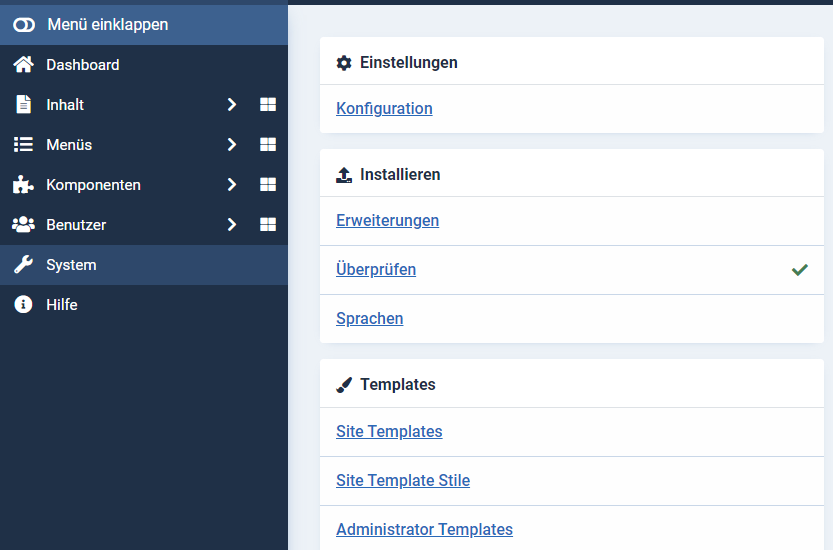833x550 pixels.
Task: Open the Konfiguration link
Action: tap(384, 109)
